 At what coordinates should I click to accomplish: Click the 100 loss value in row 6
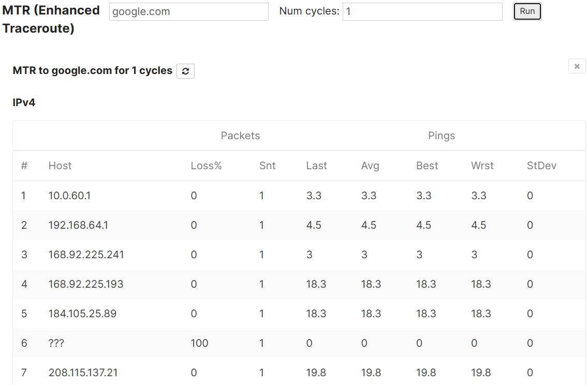199,343
